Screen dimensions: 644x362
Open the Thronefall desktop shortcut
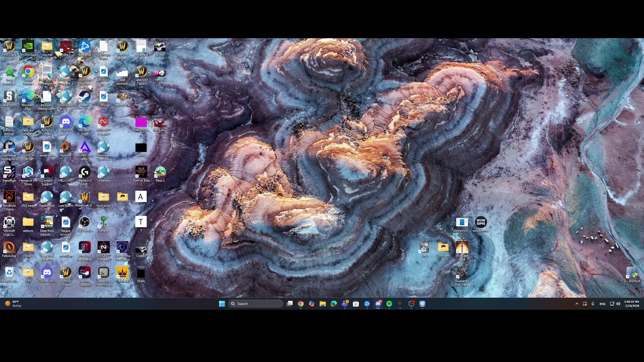(x=122, y=275)
